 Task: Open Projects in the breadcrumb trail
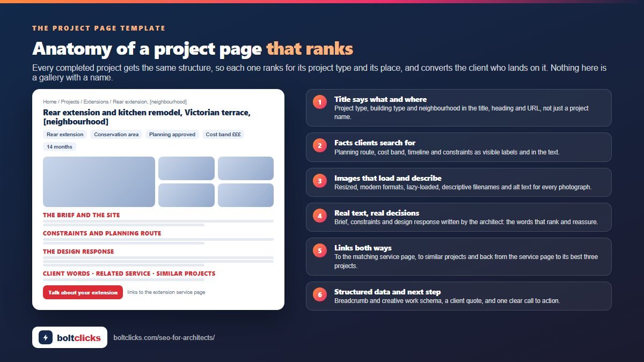click(x=70, y=101)
